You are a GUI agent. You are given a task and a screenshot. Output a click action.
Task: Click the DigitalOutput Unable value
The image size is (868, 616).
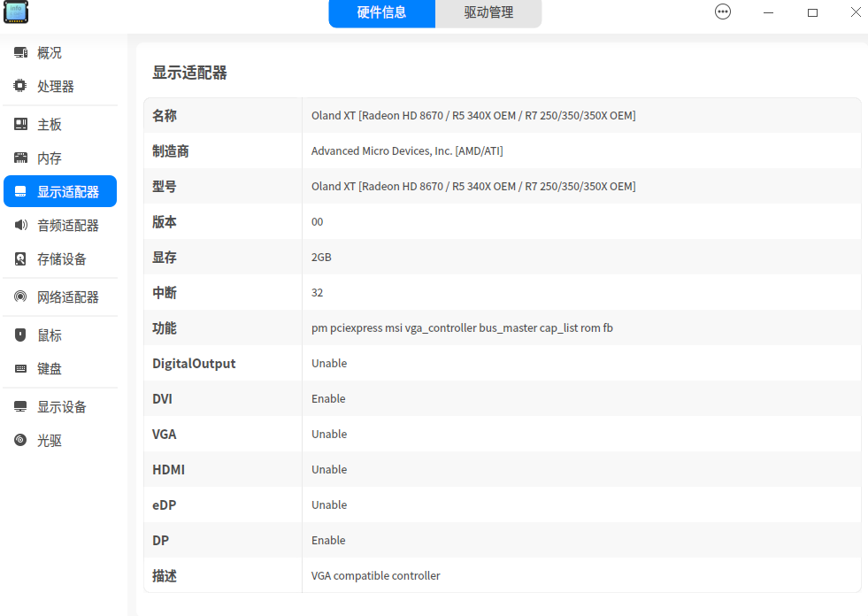(329, 364)
